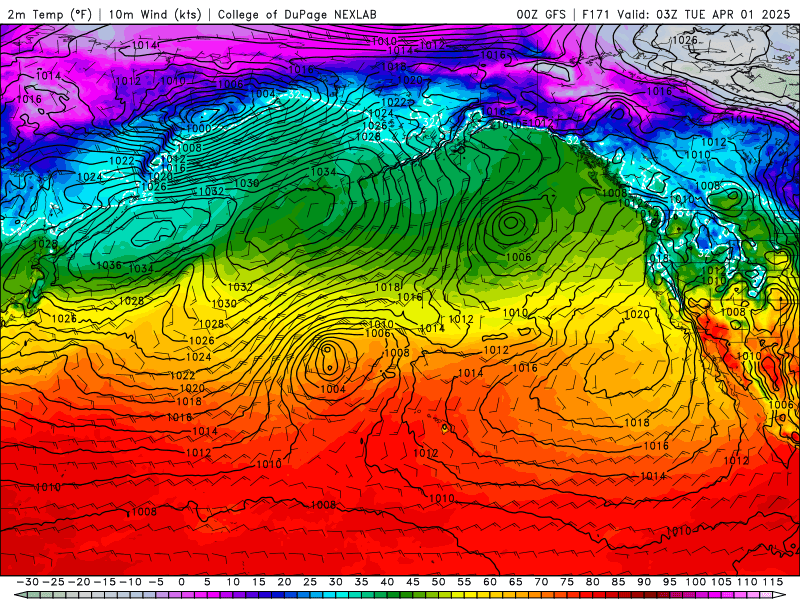
Task: Select the -30 value on the temperature scale
Action: pyautogui.click(x=28, y=582)
